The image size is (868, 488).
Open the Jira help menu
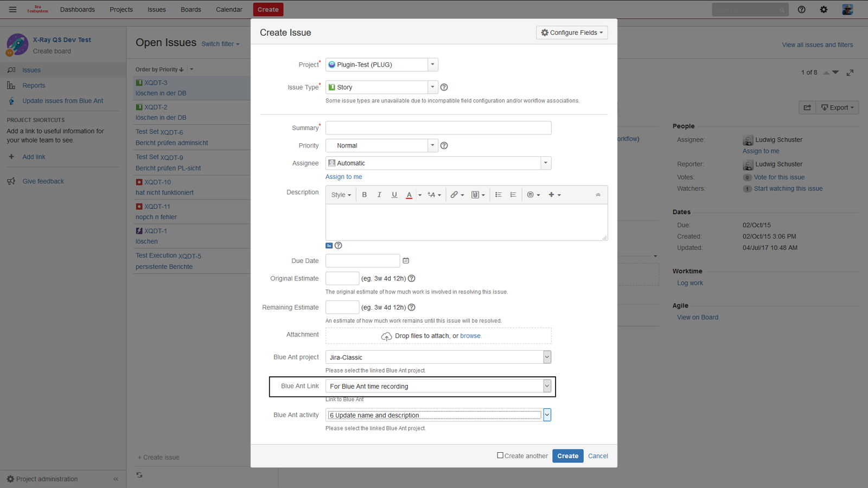click(x=801, y=9)
